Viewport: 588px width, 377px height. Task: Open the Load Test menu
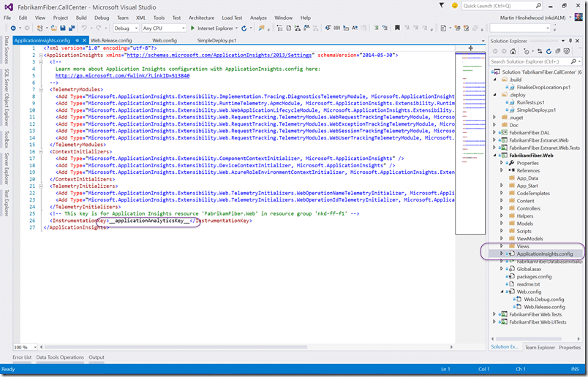click(232, 18)
